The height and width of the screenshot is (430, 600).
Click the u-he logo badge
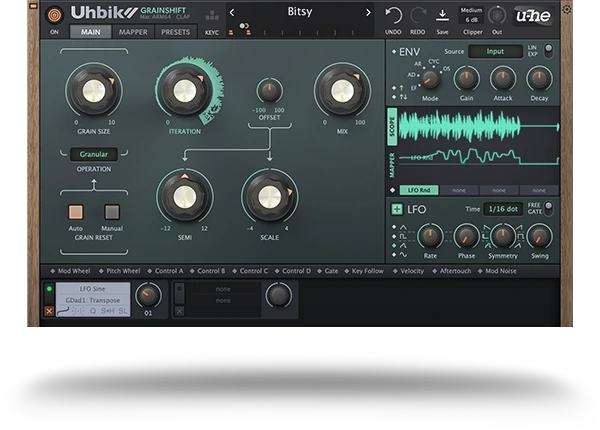535,16
